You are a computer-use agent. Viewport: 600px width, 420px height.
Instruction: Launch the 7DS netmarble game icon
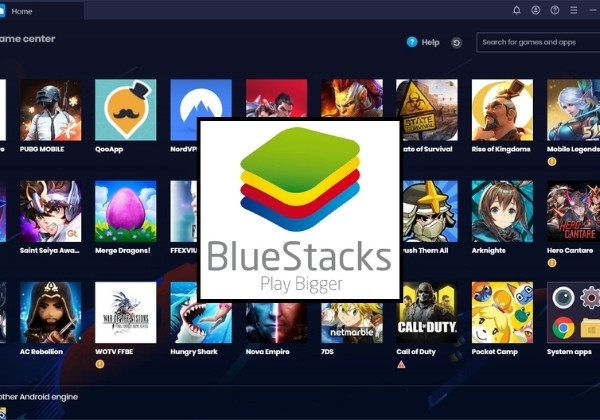[352, 323]
